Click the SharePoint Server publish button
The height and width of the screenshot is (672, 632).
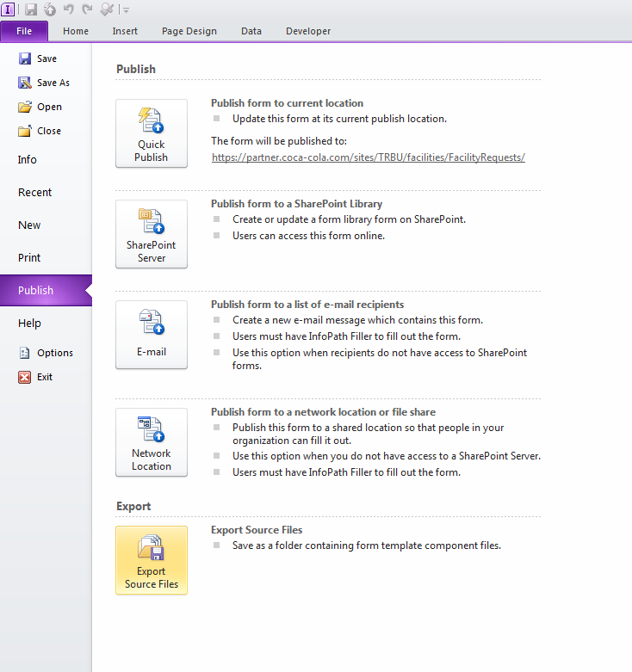[x=152, y=234]
